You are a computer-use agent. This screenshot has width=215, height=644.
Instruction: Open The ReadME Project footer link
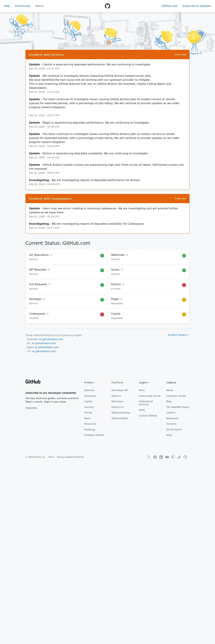(178, 407)
